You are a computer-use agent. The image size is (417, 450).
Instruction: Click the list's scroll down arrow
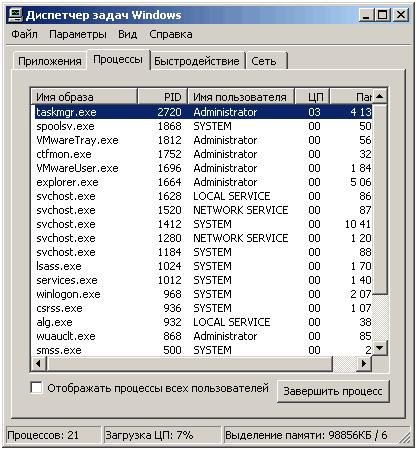380,348
